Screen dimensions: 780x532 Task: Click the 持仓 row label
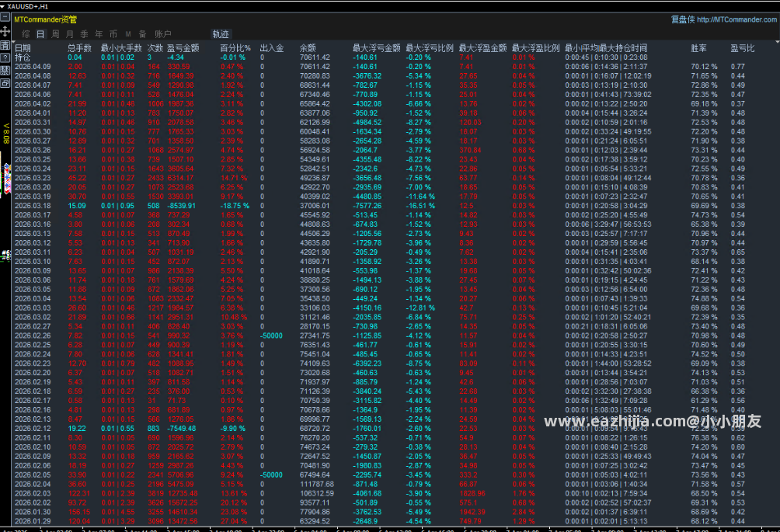23,57
